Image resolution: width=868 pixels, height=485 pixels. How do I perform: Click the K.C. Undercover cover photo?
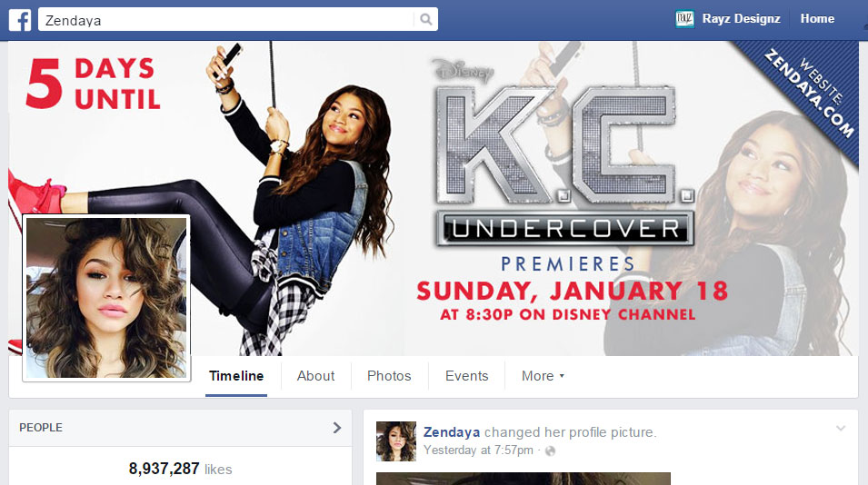434,199
